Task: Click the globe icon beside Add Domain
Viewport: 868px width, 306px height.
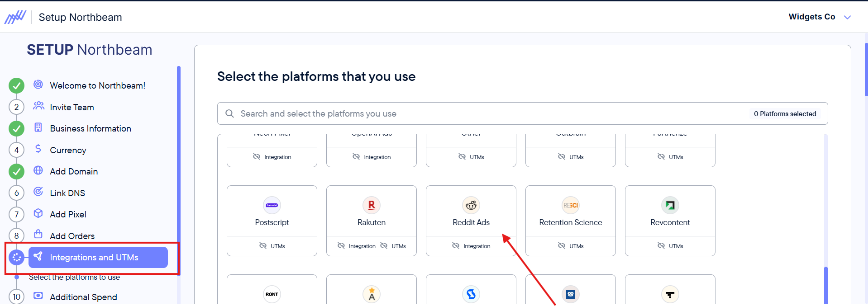Action: [x=38, y=170]
